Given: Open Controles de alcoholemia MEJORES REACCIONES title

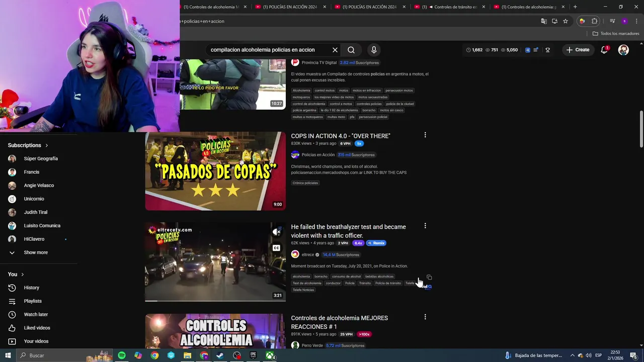Looking at the screenshot, I should click(x=340, y=322).
